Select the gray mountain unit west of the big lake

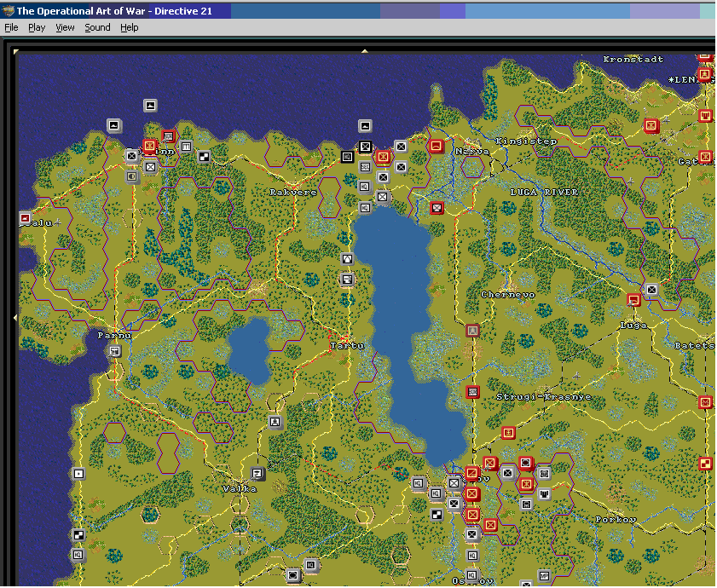pyautogui.click(x=348, y=259)
